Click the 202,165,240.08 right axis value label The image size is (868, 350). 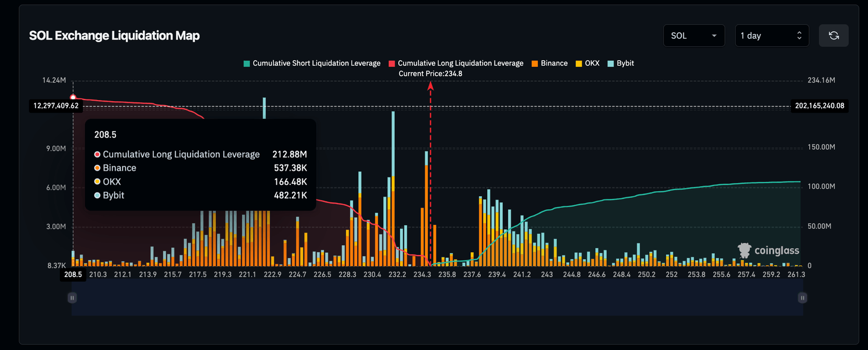tap(819, 106)
